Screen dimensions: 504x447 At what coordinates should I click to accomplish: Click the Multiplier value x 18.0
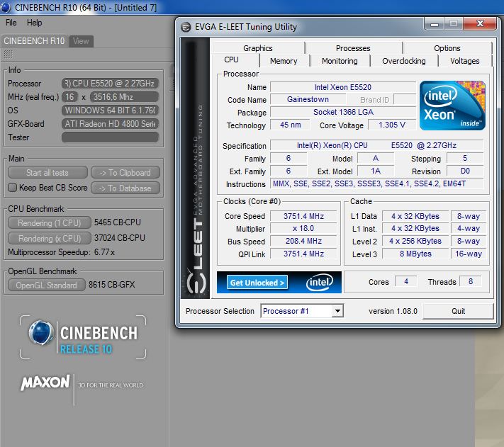pos(303,229)
